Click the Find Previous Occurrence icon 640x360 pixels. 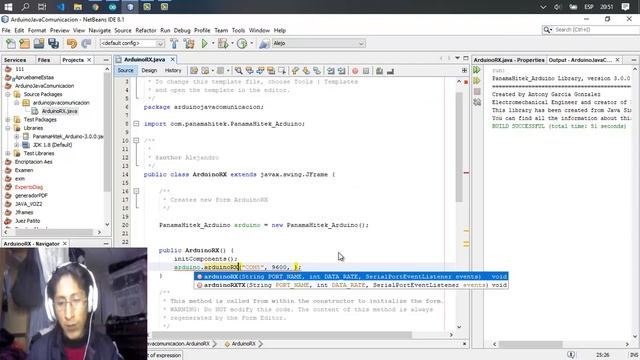coord(249,71)
